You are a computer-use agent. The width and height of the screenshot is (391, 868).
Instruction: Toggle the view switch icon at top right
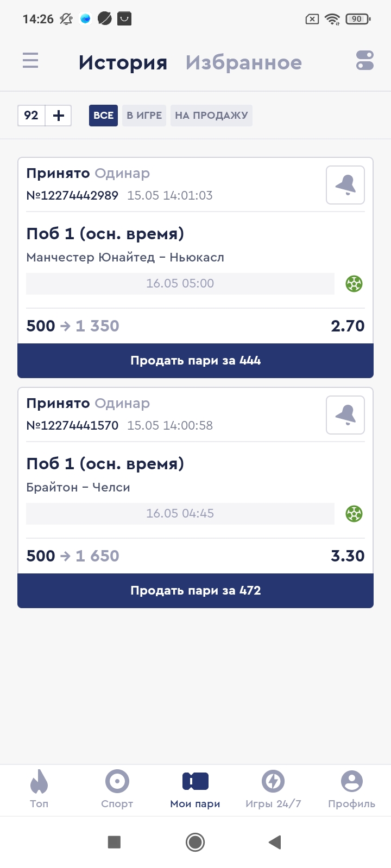point(365,60)
